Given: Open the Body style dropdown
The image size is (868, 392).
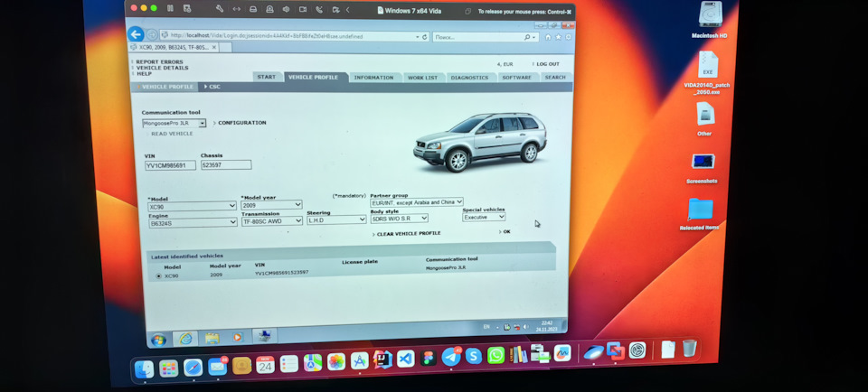Looking at the screenshot, I should click(x=399, y=219).
